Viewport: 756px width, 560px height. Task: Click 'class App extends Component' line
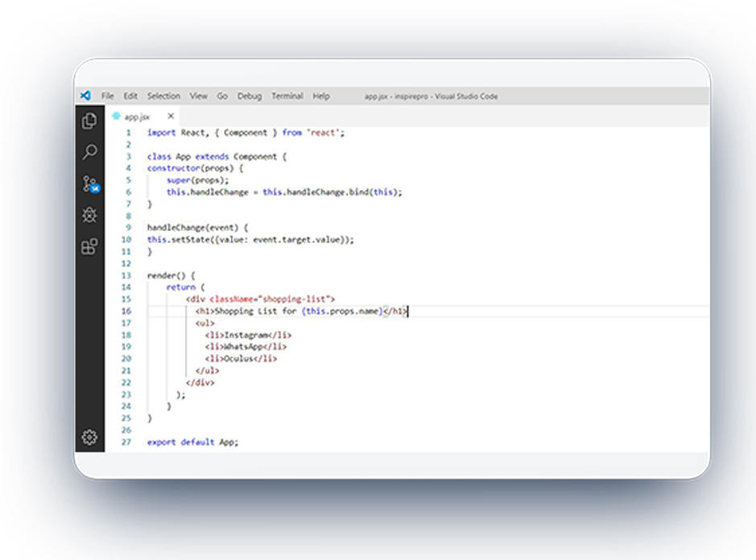(x=217, y=157)
